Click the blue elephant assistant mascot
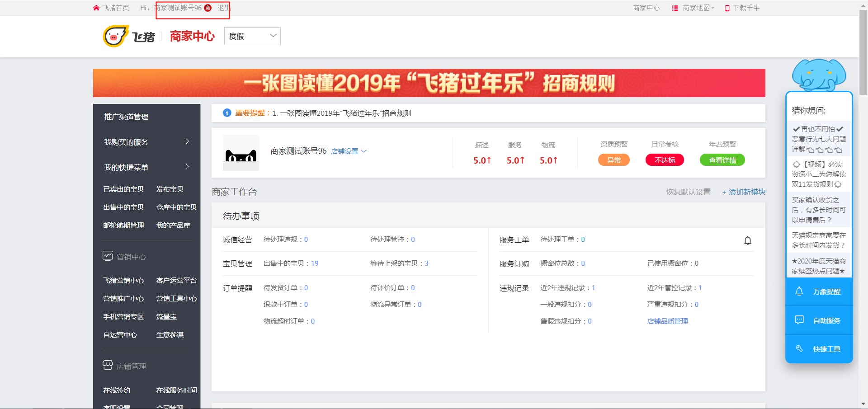This screenshot has height=409, width=868. click(819, 75)
